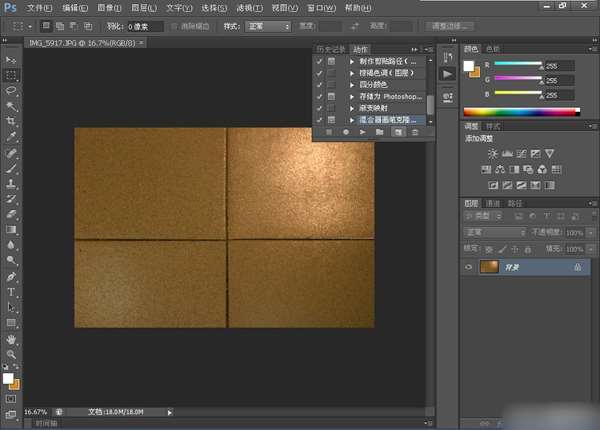Click the 羽化 feather input field

click(x=142, y=25)
